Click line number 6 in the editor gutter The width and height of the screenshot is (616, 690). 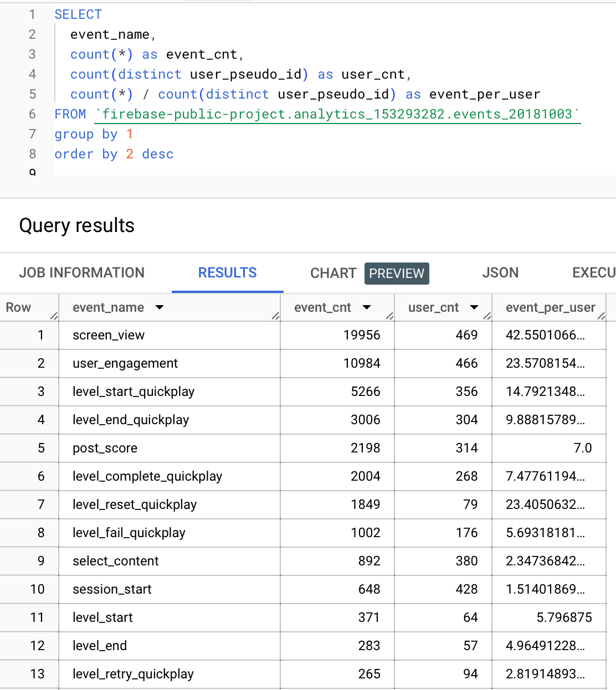pos(32,114)
